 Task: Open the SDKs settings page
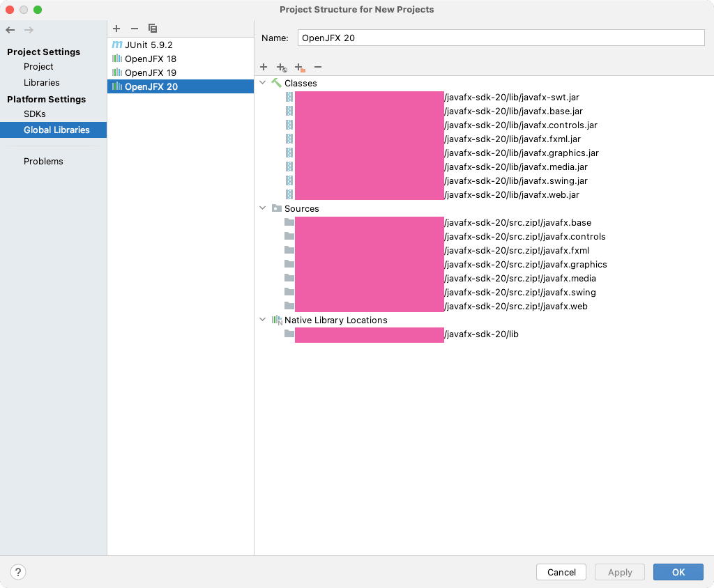35,114
